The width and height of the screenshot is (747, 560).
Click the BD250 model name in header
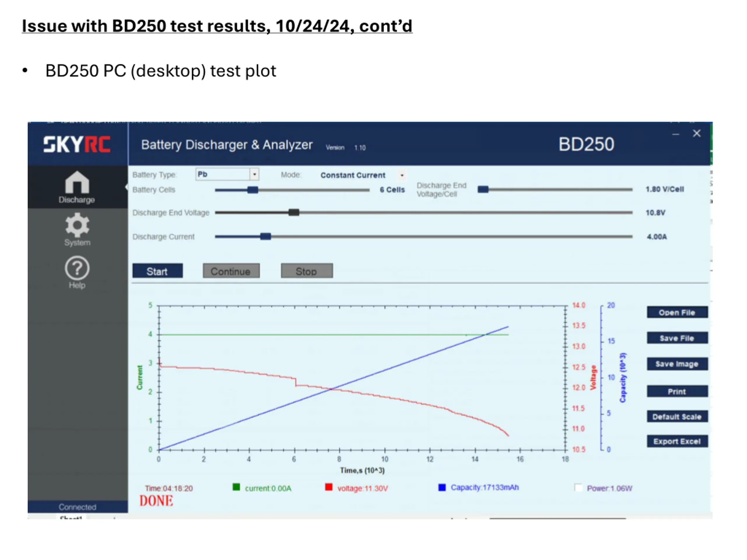(x=586, y=144)
